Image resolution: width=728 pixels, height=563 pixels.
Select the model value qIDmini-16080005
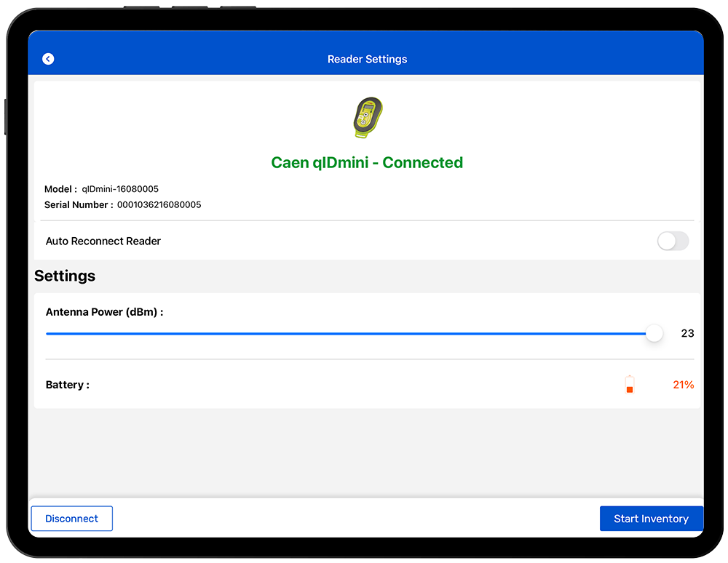120,189
